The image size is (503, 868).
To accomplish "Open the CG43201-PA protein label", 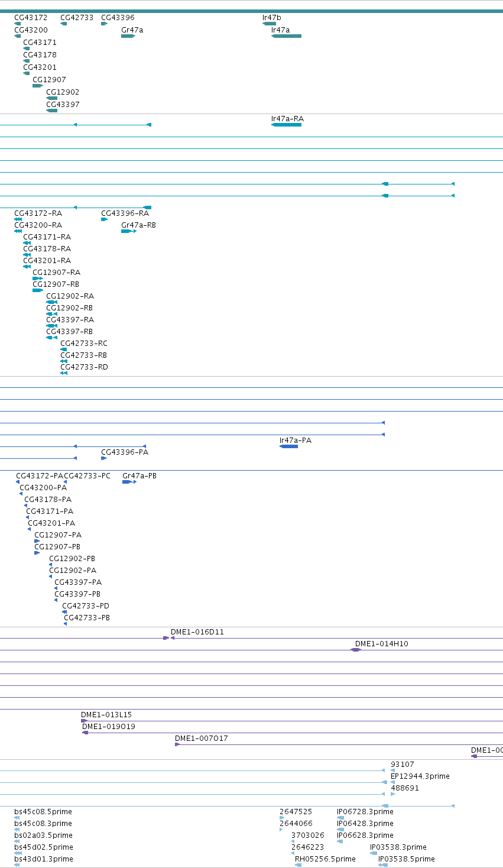I will coord(51,523).
